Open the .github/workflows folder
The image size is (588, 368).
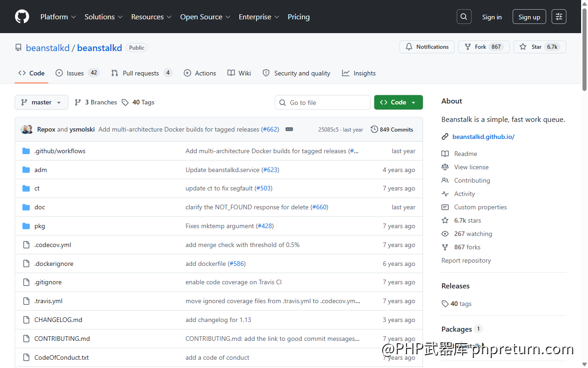pos(60,151)
